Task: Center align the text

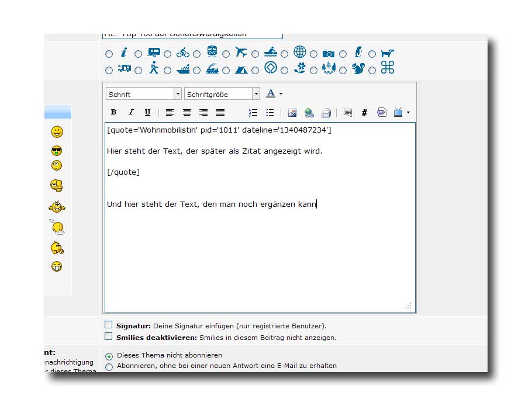Action: 187,113
